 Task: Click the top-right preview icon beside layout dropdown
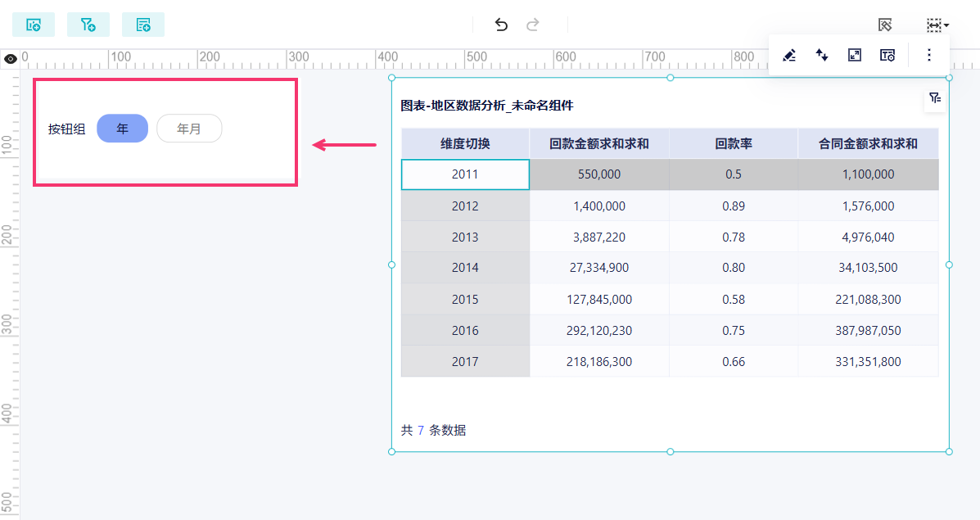pyautogui.click(x=884, y=25)
